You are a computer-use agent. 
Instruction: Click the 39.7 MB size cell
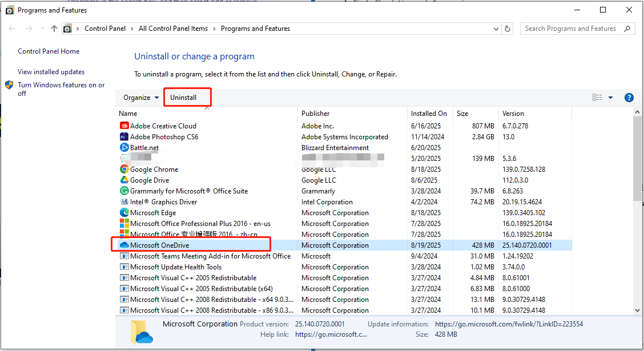click(482, 191)
